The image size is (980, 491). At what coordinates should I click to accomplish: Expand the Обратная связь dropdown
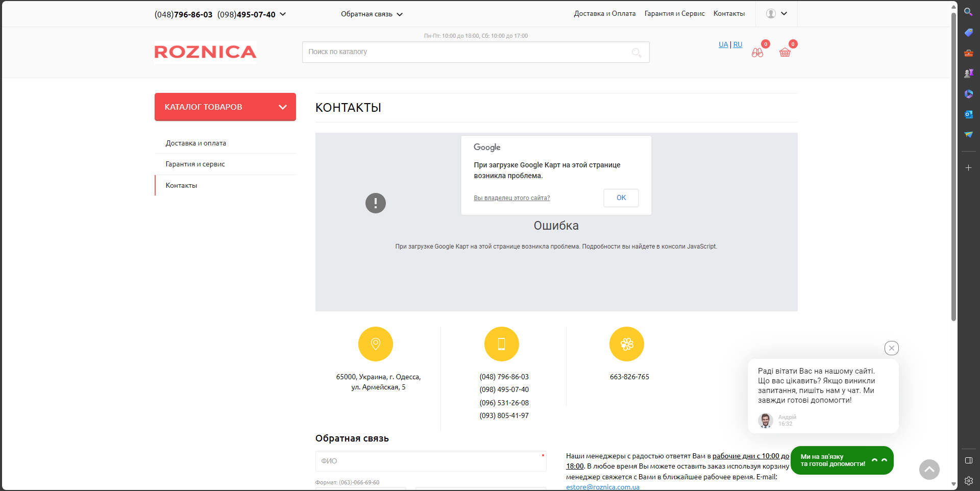tap(400, 14)
